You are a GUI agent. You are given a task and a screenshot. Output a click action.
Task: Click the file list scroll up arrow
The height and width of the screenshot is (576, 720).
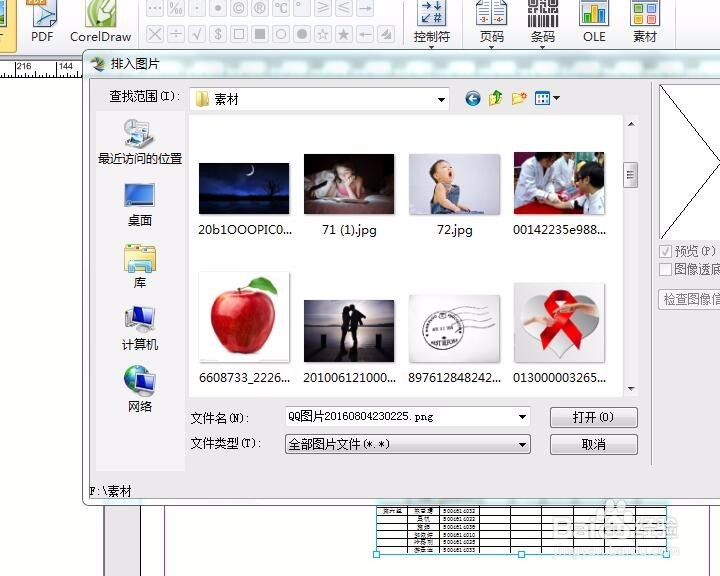click(x=631, y=124)
